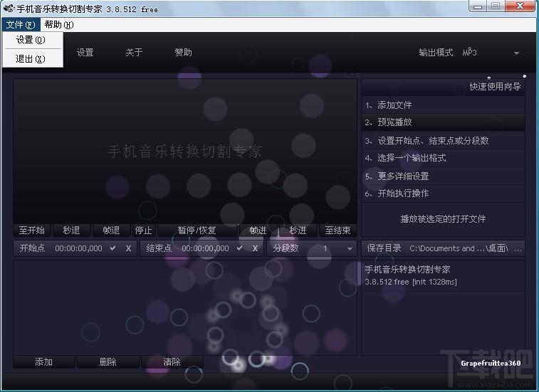Screen dimensions: 539x392
Task: Jump to start with 至开始
Action: click(x=31, y=231)
